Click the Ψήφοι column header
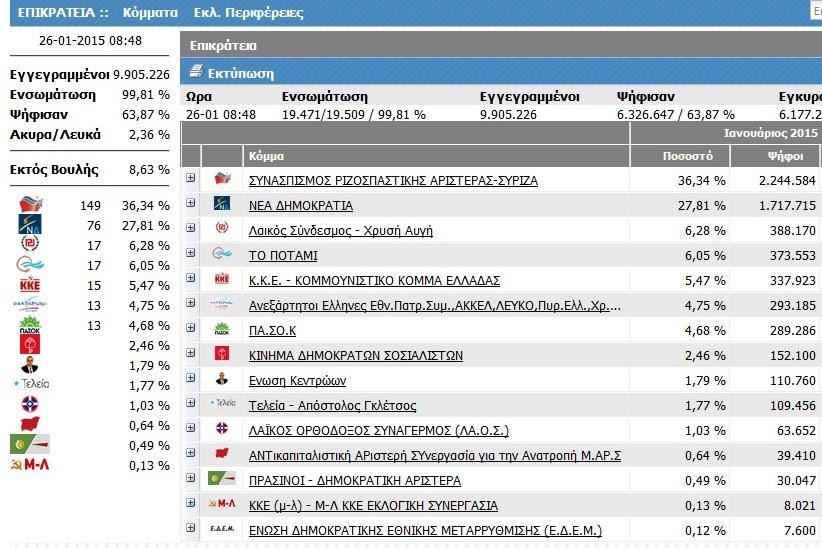 777,156
